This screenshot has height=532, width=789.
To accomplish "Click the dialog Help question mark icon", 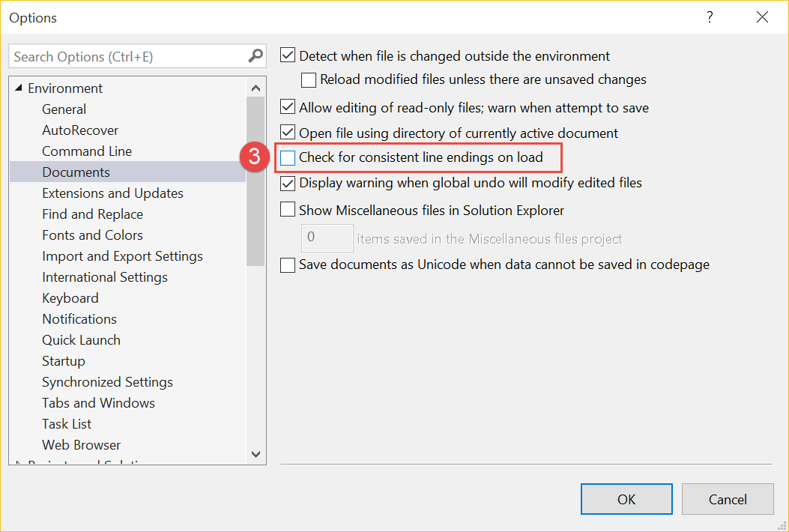I will (709, 16).
